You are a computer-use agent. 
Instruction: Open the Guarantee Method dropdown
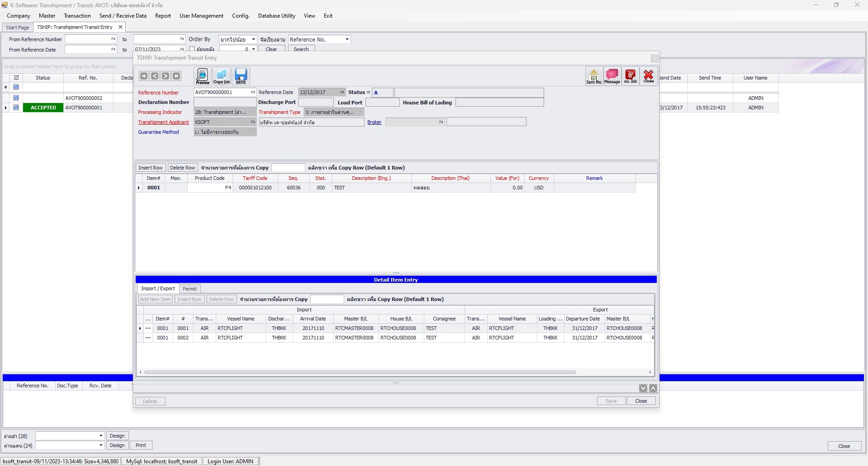[253, 132]
